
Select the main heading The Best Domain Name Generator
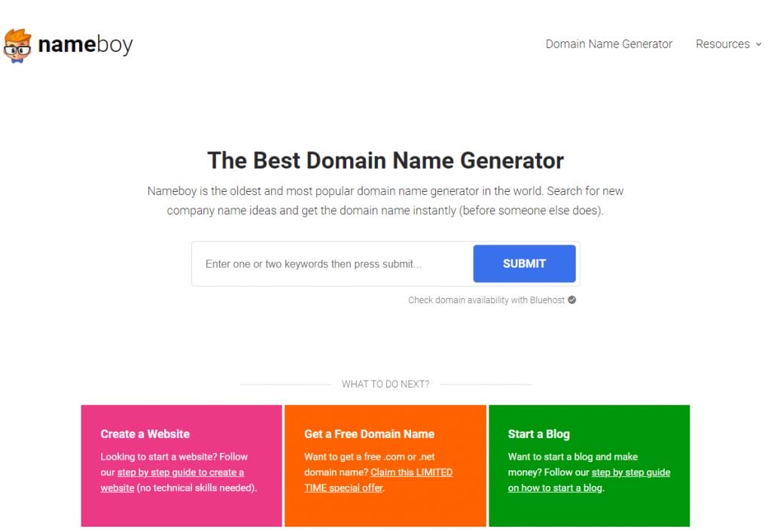[385, 160]
